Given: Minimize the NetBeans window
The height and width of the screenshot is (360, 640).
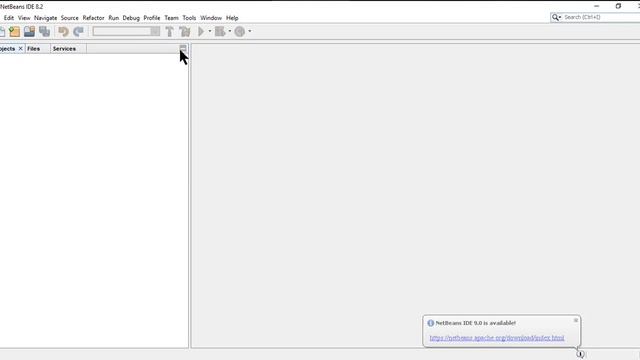Looking at the screenshot, I should click(597, 6).
